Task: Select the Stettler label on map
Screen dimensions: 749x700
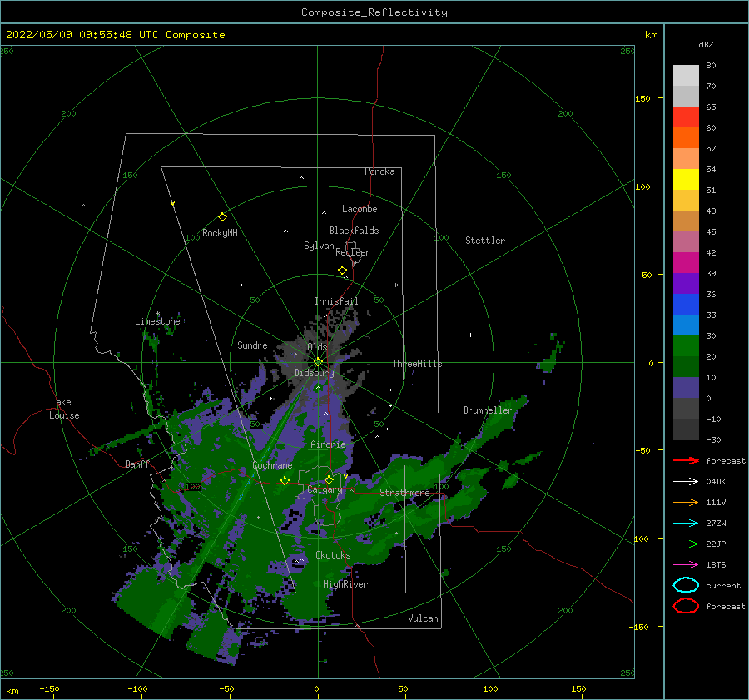Action: click(x=485, y=241)
